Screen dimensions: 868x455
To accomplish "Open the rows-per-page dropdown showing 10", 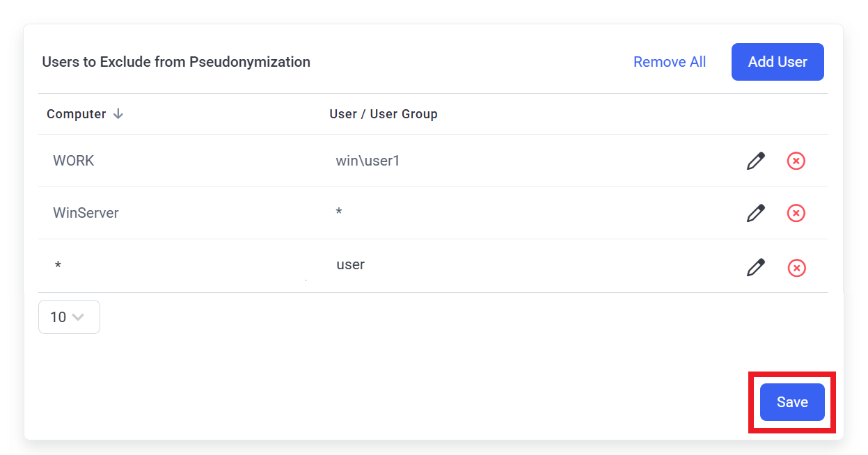I will (69, 317).
